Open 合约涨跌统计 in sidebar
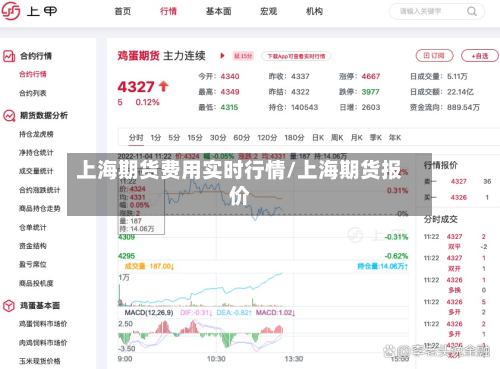 point(40,190)
